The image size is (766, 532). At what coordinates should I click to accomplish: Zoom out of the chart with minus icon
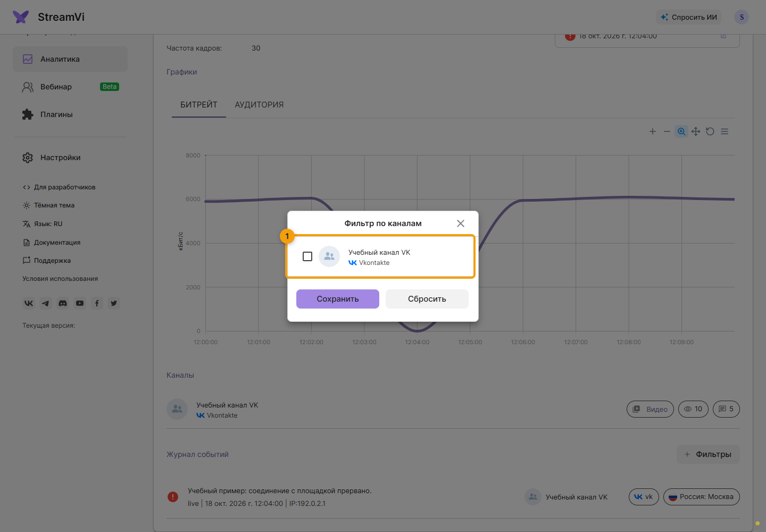667,131
